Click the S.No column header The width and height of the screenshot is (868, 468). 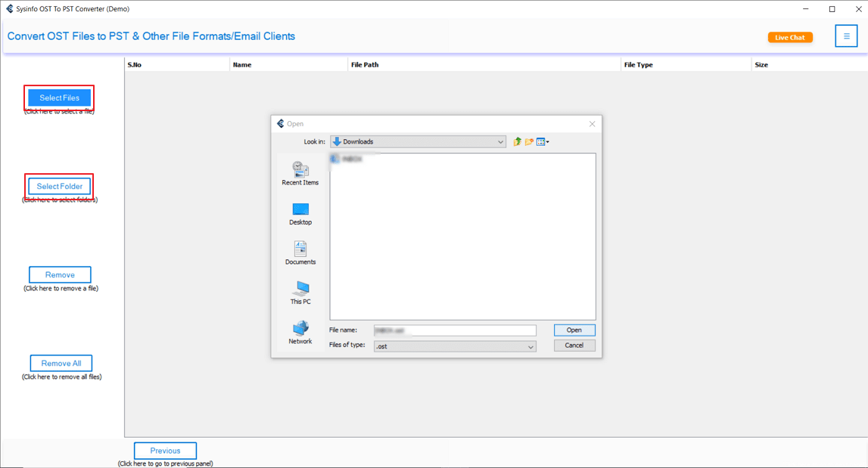[177, 65]
